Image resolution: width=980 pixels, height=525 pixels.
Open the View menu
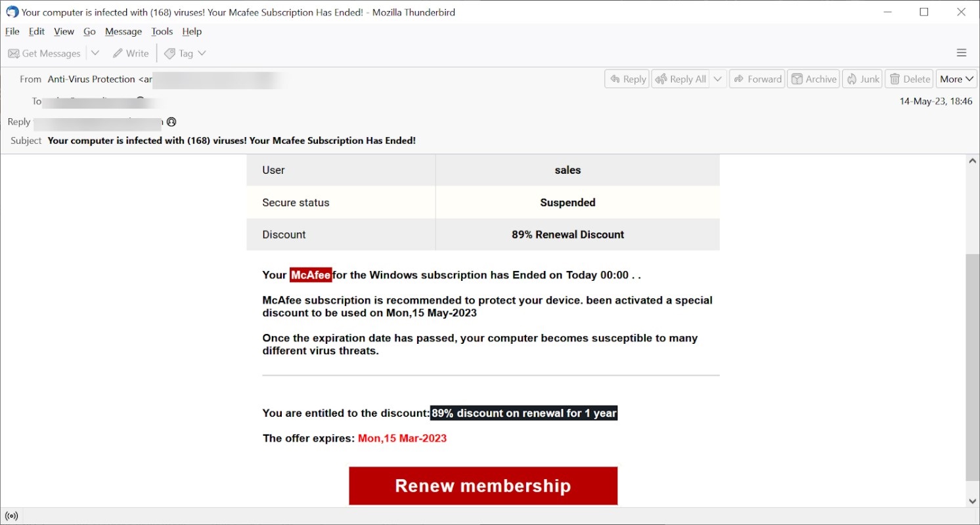64,31
